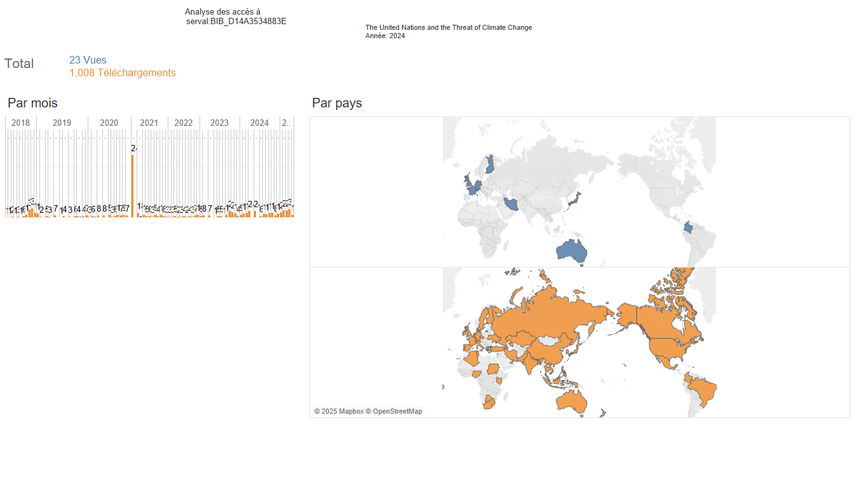Click orange India on the downloads map
Viewport: 868px width, 488px height.
tap(530, 362)
